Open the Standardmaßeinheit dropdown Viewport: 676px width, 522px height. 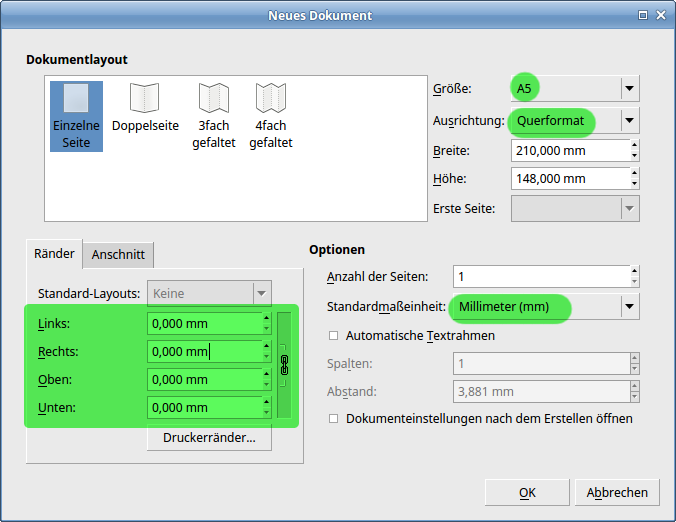point(629,307)
